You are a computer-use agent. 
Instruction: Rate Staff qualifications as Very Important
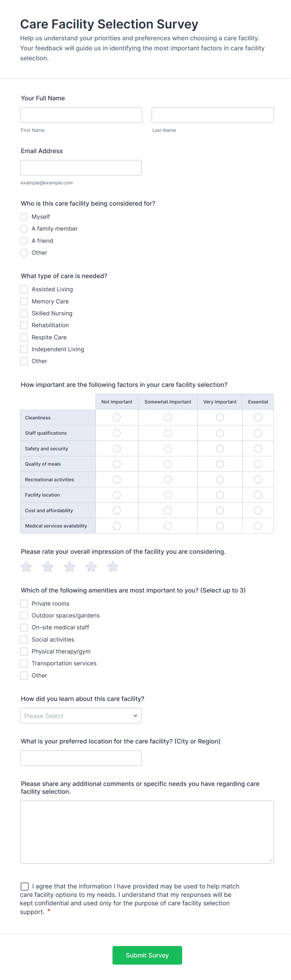tap(220, 433)
